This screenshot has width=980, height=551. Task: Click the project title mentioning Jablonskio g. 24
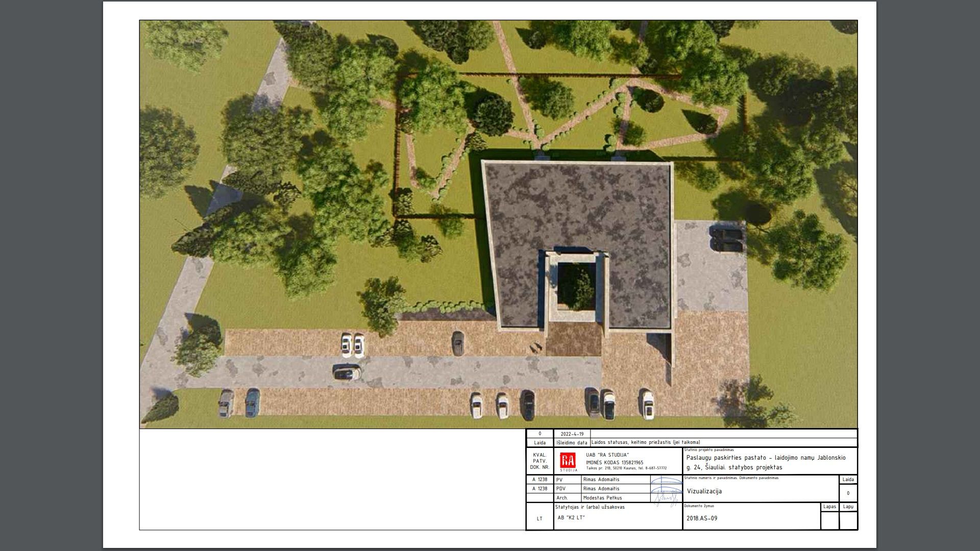tap(766, 462)
